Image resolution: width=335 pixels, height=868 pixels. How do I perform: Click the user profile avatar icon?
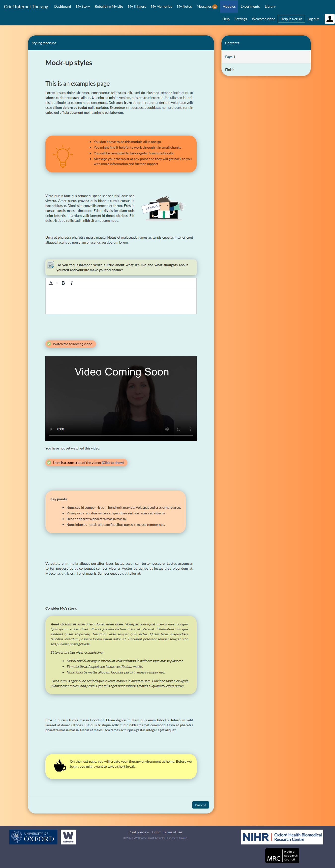point(329,19)
